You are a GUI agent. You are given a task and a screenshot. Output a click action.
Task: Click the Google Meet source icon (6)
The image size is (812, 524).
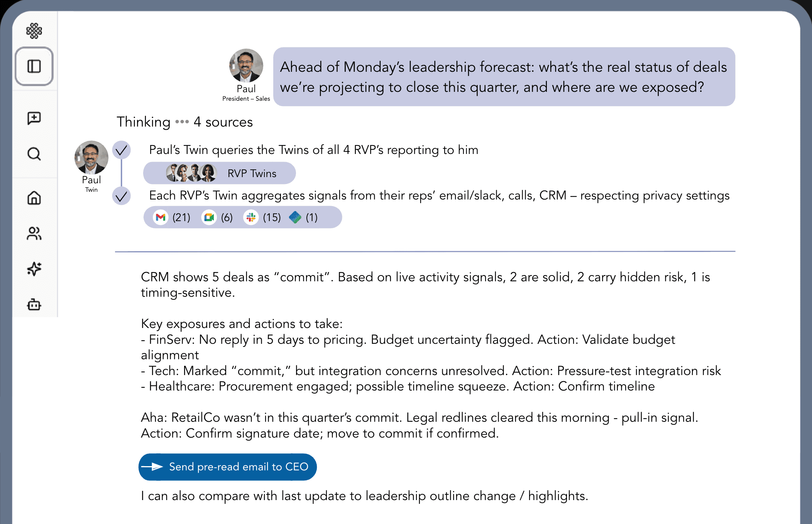(209, 218)
